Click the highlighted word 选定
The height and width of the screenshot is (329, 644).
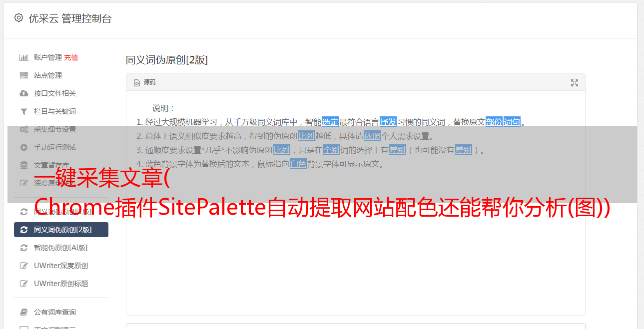coord(330,122)
